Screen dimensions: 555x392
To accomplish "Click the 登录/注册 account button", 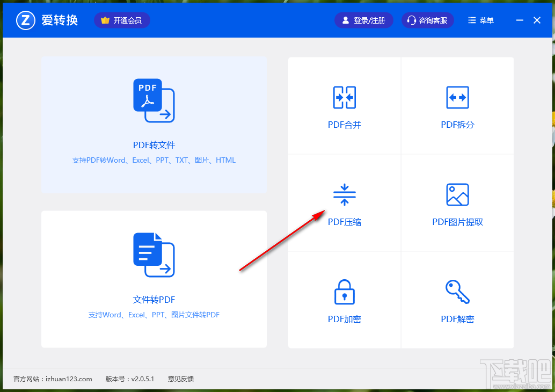I will click(x=363, y=20).
